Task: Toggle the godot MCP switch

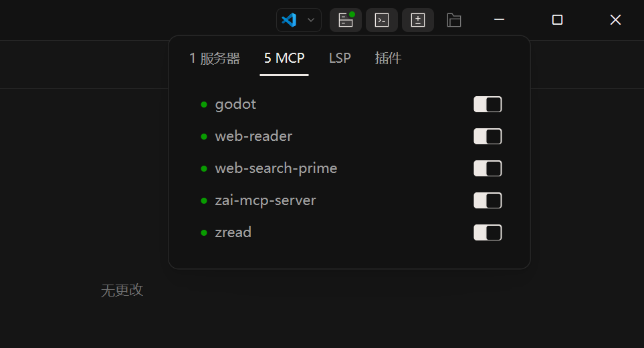Action: [x=488, y=104]
